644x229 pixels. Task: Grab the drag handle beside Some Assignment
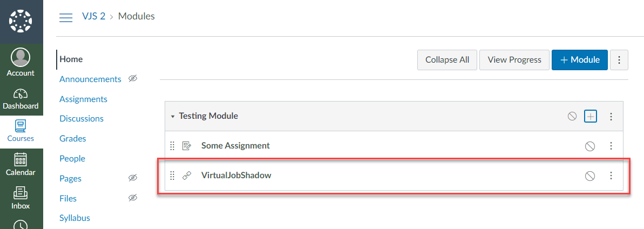click(173, 145)
